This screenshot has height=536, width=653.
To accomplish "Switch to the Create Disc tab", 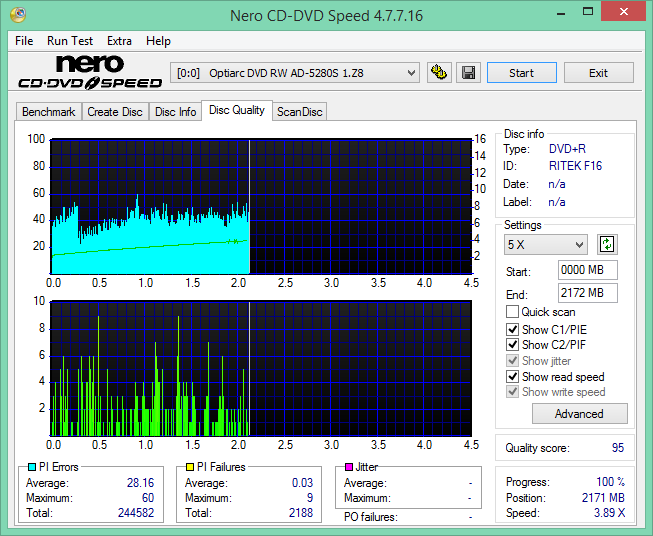I will click(x=115, y=112).
